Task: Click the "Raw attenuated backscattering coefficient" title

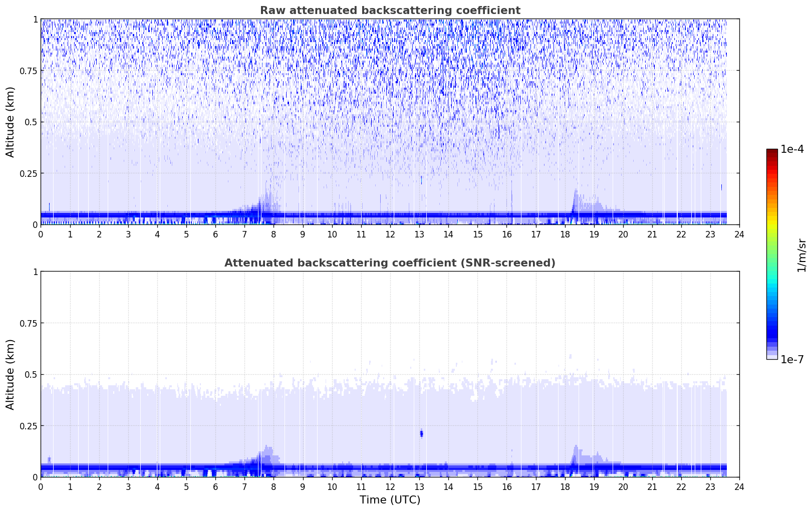Action: [390, 11]
